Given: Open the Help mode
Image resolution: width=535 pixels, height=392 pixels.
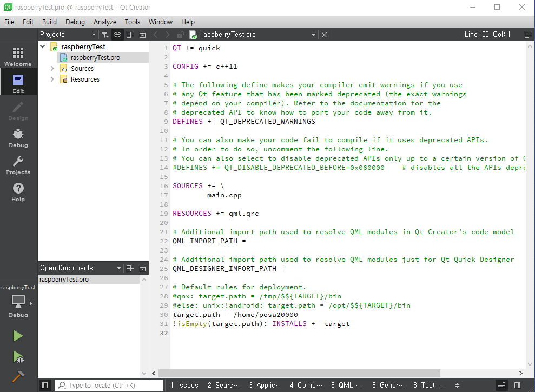Looking at the screenshot, I should pos(18,192).
